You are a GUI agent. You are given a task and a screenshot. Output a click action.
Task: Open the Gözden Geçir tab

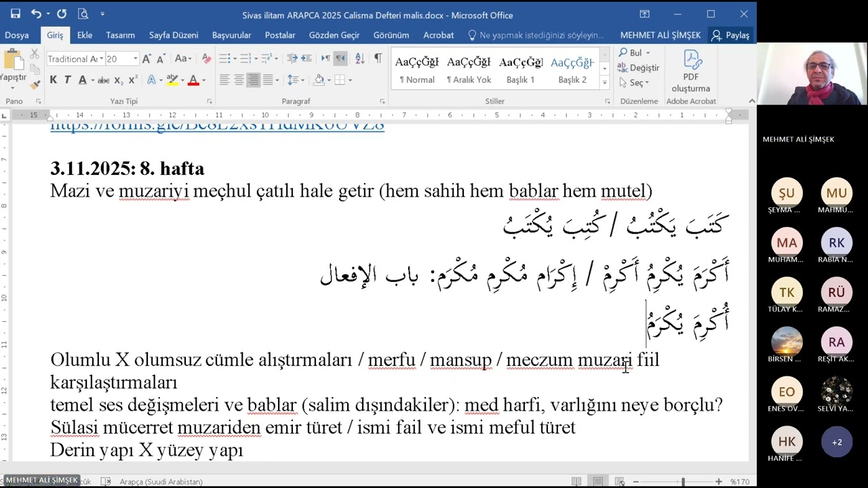coord(334,35)
